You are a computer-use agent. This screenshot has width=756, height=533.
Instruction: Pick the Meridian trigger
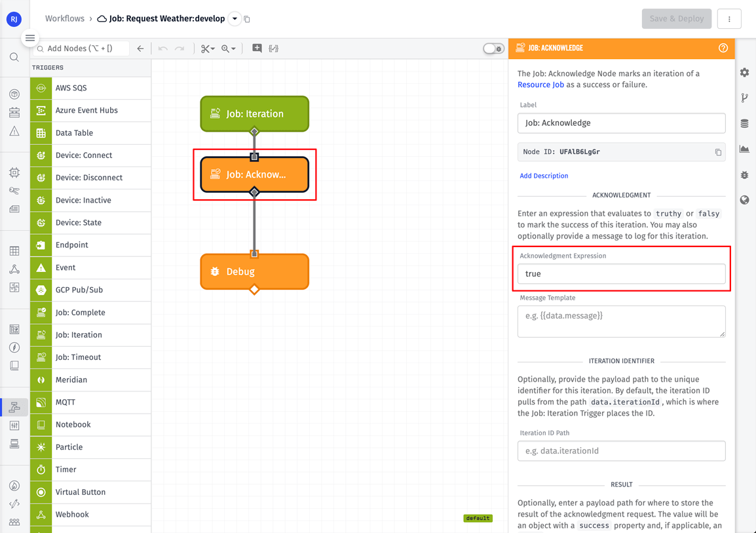coord(90,380)
